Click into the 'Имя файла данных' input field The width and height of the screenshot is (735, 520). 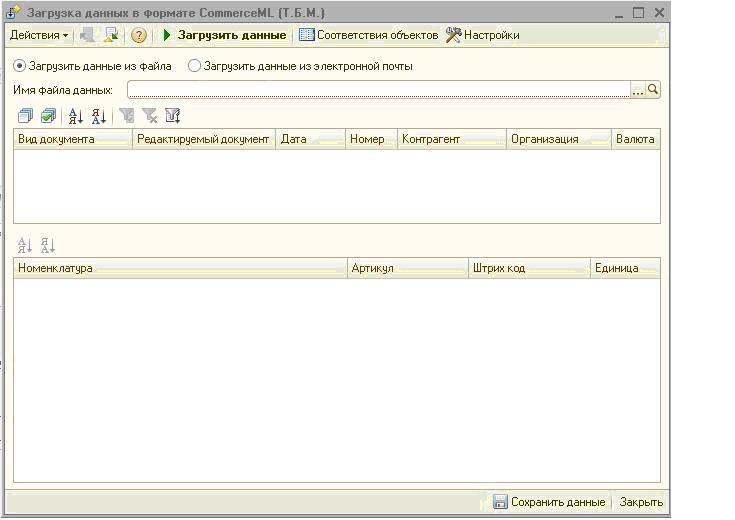click(x=378, y=90)
